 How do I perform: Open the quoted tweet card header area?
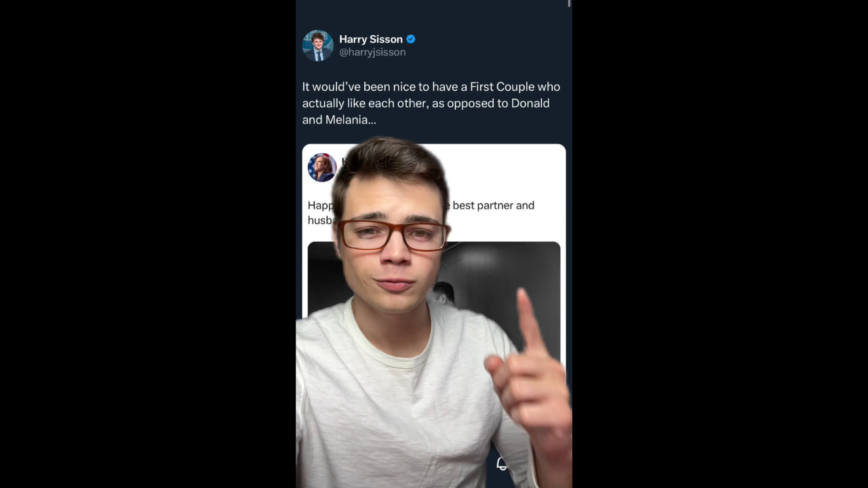point(434,167)
